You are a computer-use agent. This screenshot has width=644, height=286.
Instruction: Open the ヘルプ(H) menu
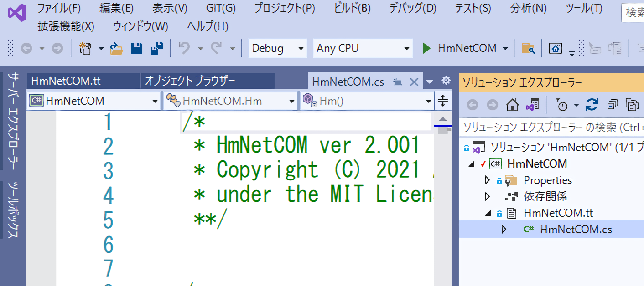tap(208, 26)
